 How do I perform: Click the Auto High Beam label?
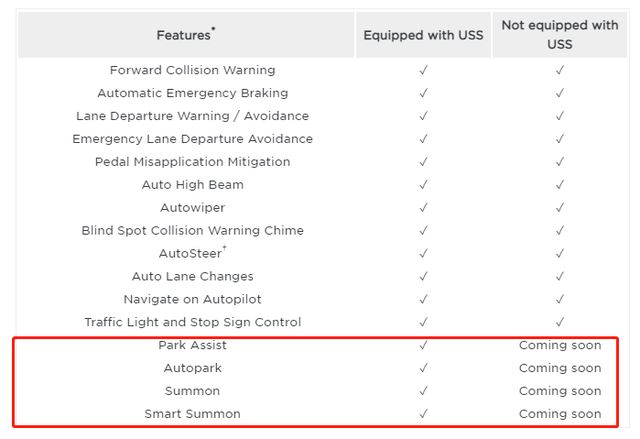pyautogui.click(x=192, y=185)
